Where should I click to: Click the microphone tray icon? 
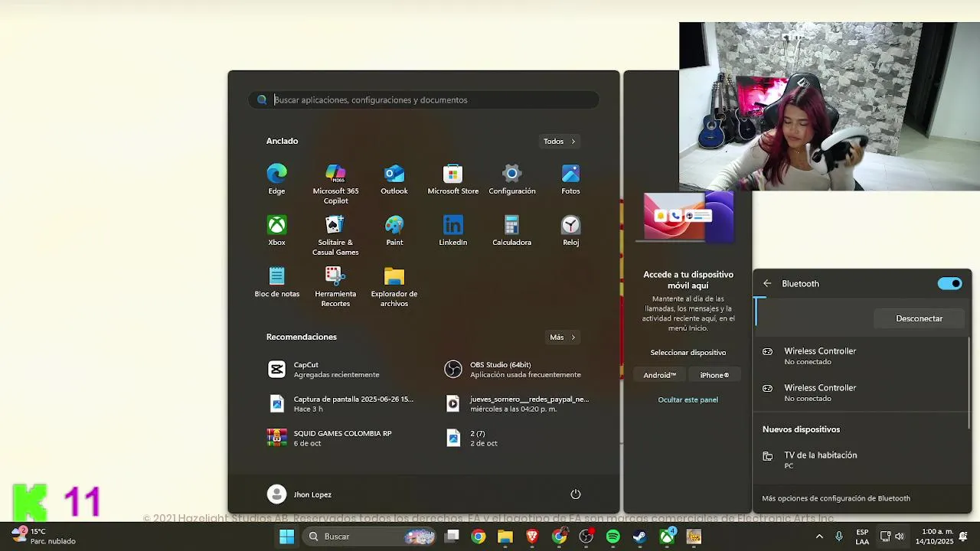[839, 536]
